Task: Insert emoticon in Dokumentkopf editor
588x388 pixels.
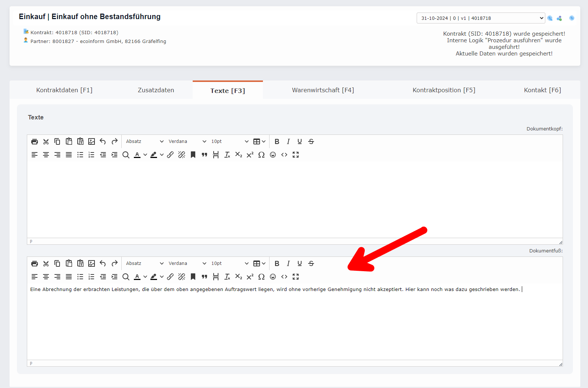Action: (273, 155)
